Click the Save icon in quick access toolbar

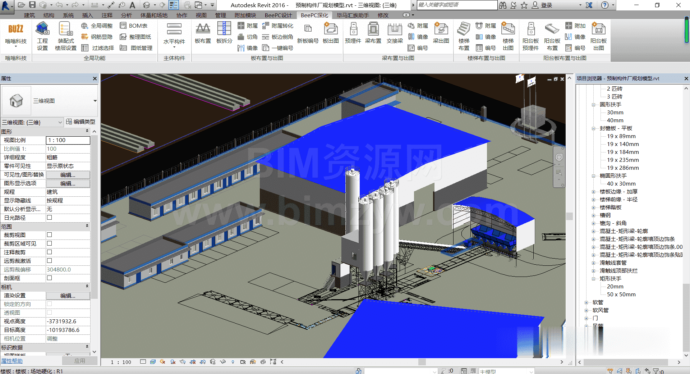point(32,5)
